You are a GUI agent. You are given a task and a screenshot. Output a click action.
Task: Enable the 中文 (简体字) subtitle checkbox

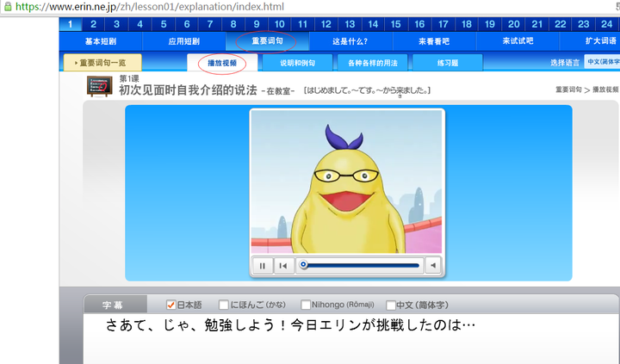(x=391, y=305)
